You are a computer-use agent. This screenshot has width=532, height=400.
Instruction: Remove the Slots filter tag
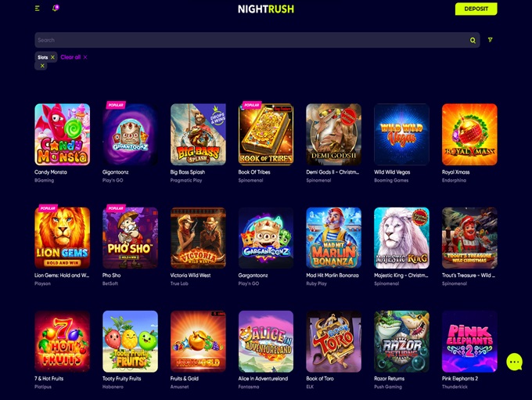(x=52, y=57)
